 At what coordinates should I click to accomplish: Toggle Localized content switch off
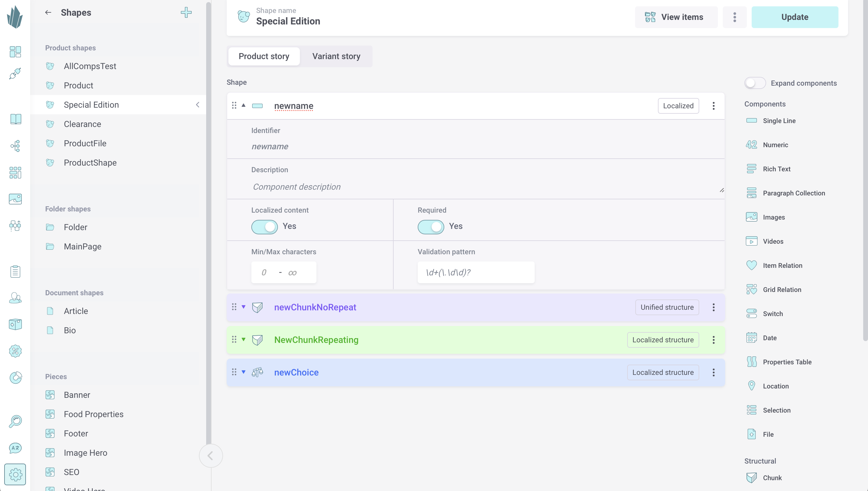[264, 226]
